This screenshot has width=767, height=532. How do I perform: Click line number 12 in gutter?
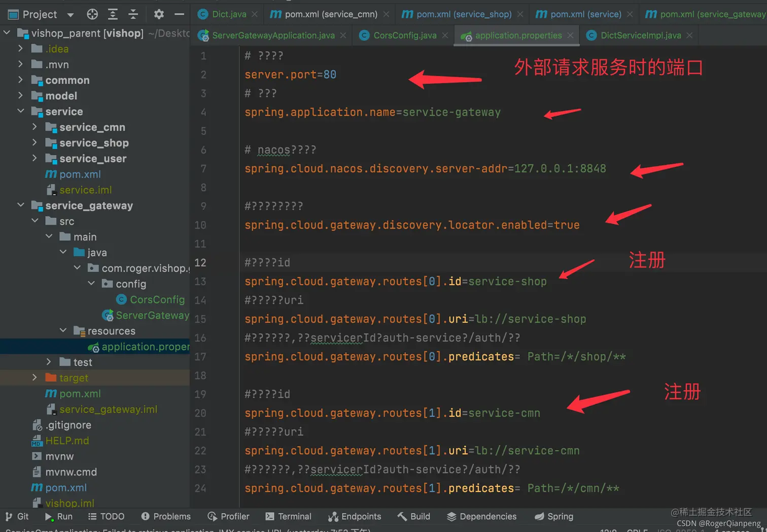(200, 263)
